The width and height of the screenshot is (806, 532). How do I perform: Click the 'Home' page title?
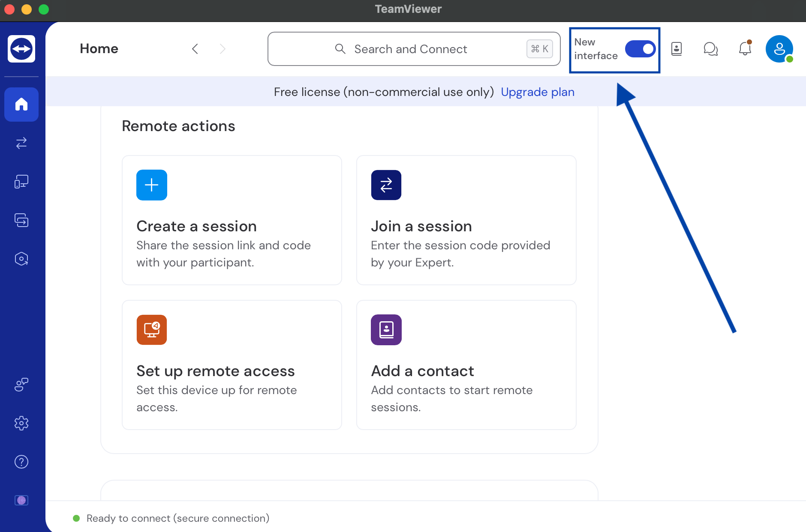[x=99, y=49]
